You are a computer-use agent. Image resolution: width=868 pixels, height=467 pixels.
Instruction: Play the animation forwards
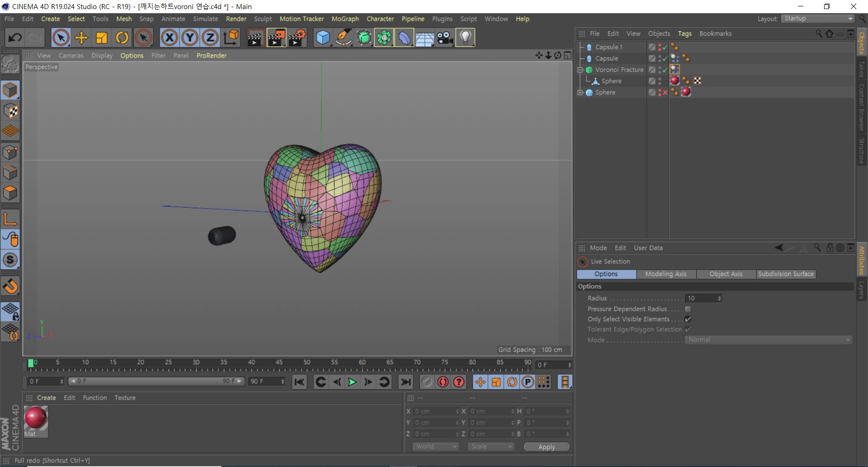352,382
